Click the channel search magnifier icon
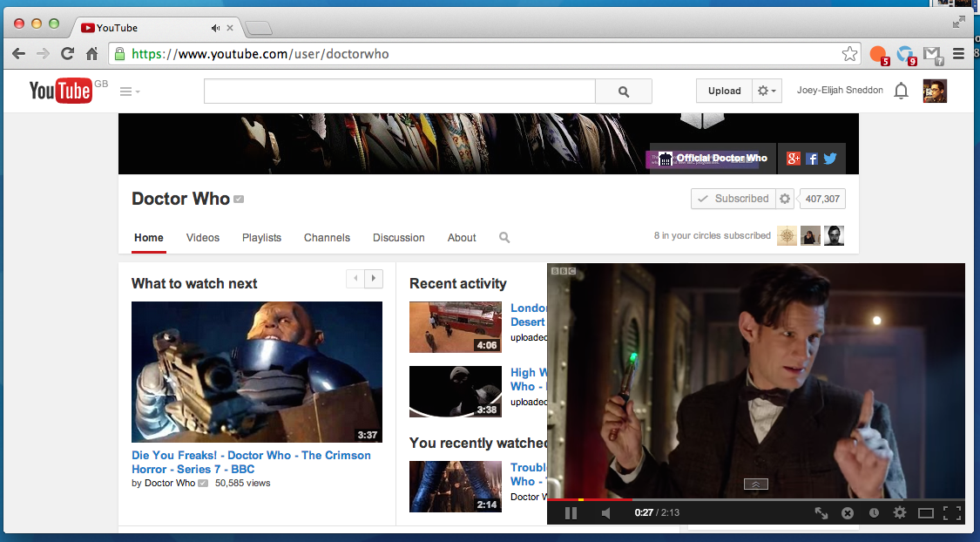 (504, 238)
